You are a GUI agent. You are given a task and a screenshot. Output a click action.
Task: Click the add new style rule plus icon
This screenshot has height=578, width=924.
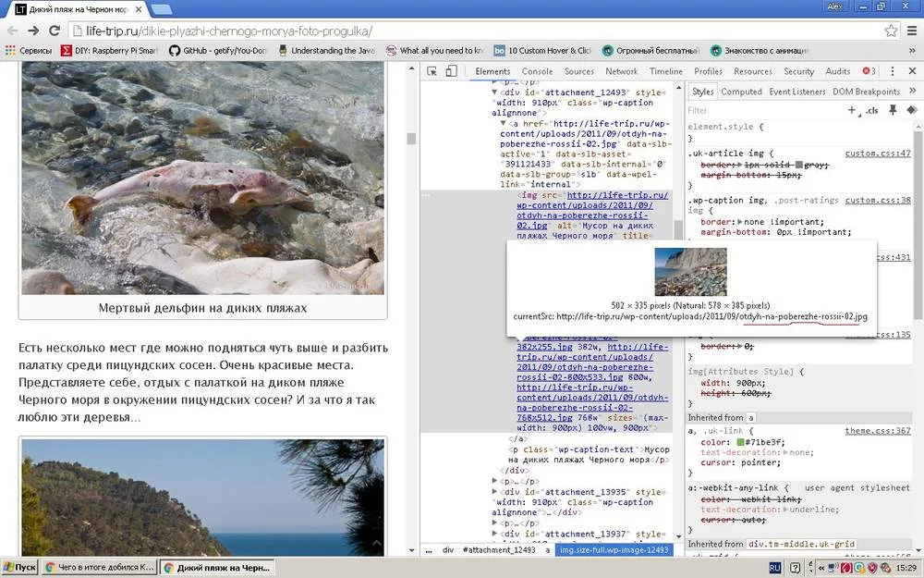852,110
